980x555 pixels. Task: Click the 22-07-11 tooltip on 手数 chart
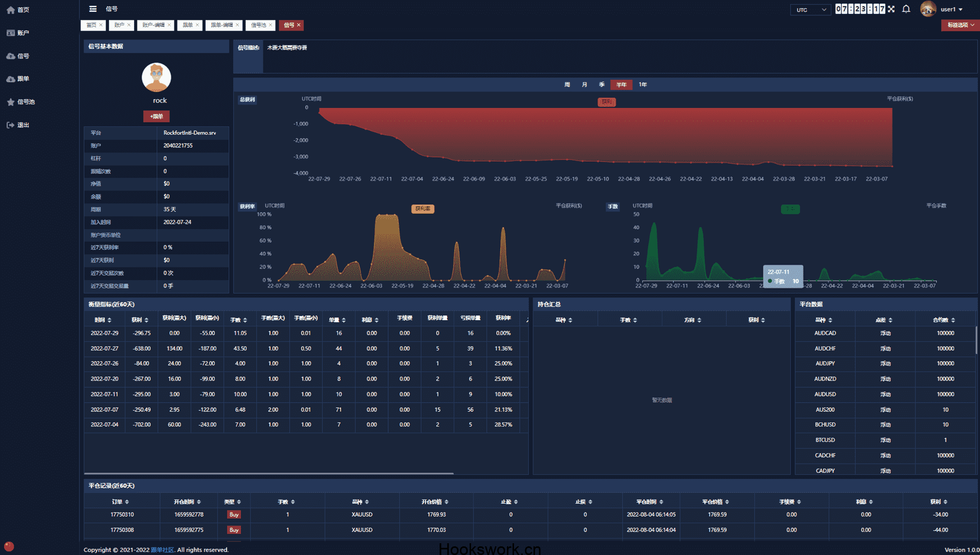[x=783, y=276]
